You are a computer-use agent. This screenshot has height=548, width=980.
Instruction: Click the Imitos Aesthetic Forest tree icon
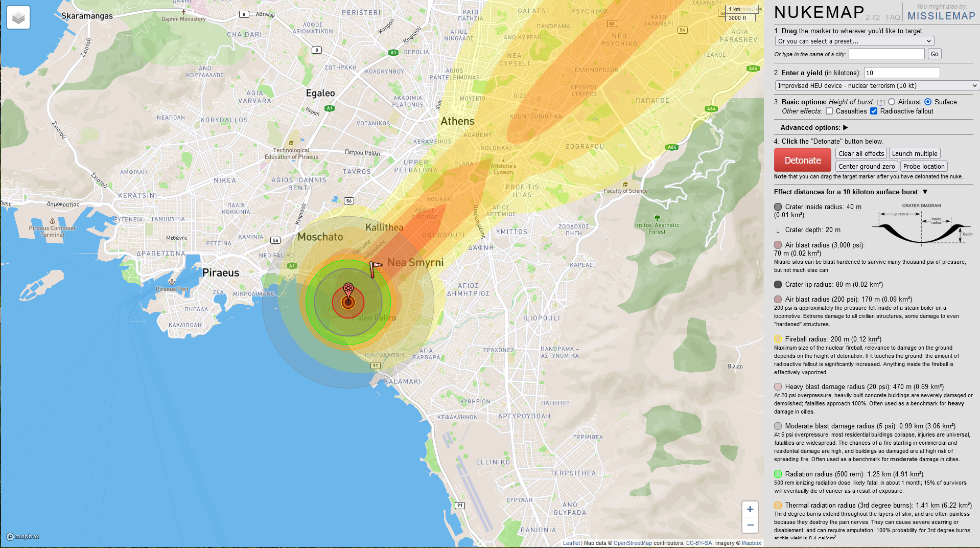(x=657, y=218)
